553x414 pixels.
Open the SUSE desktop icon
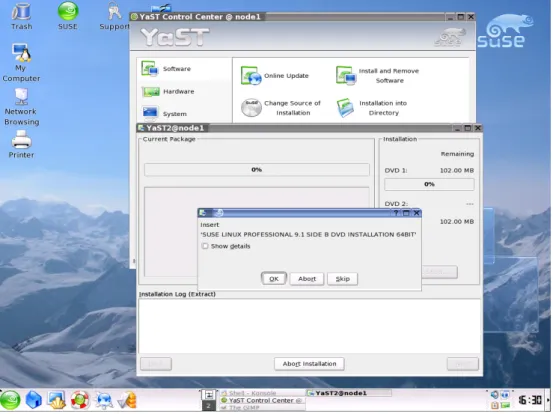point(68,16)
